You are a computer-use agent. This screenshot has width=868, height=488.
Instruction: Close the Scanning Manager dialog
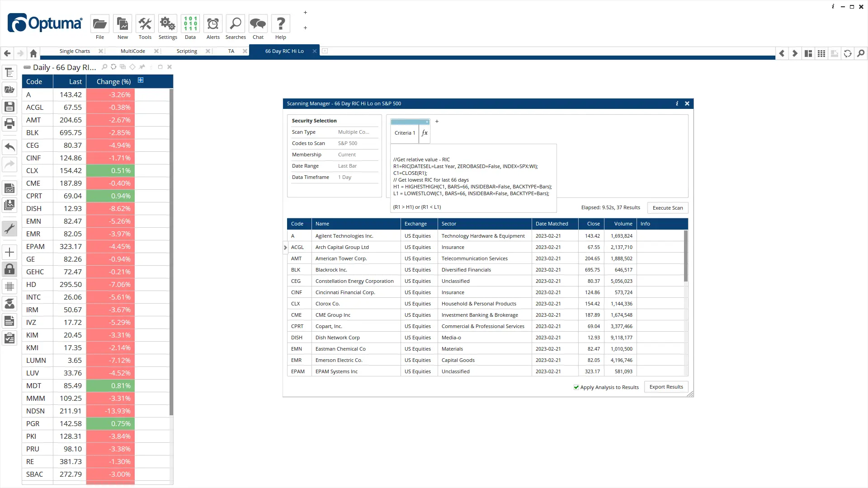[687, 104]
